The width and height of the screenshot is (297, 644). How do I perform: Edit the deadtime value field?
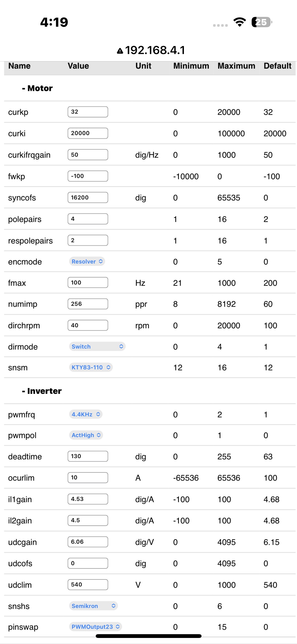pyautogui.click(x=88, y=456)
